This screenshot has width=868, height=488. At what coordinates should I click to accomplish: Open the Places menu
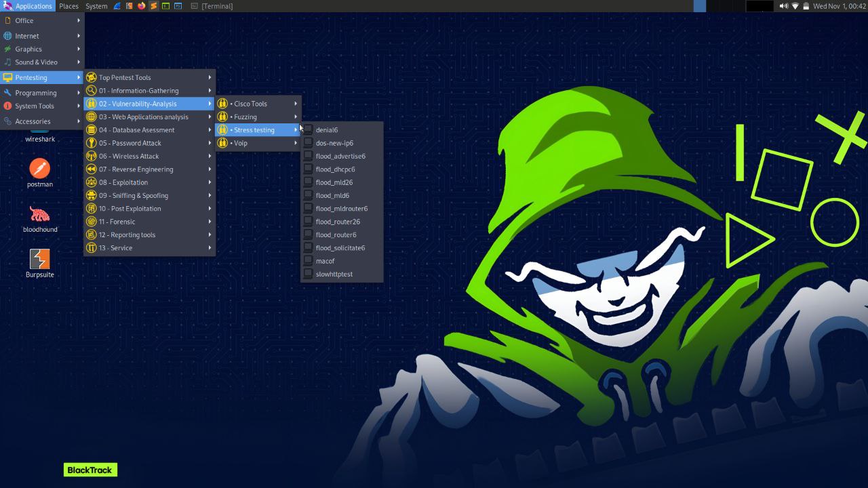68,6
